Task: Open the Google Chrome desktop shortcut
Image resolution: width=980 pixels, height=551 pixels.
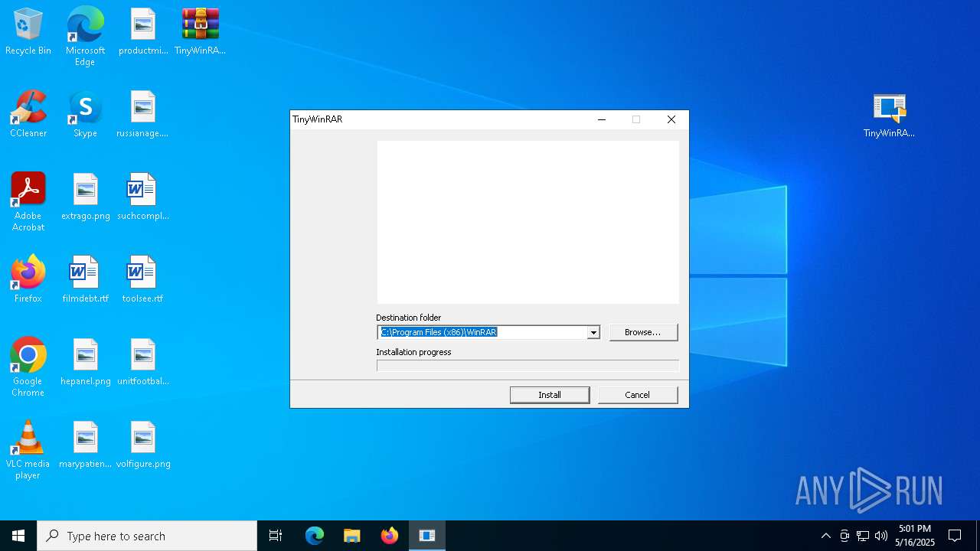Action: point(28,367)
